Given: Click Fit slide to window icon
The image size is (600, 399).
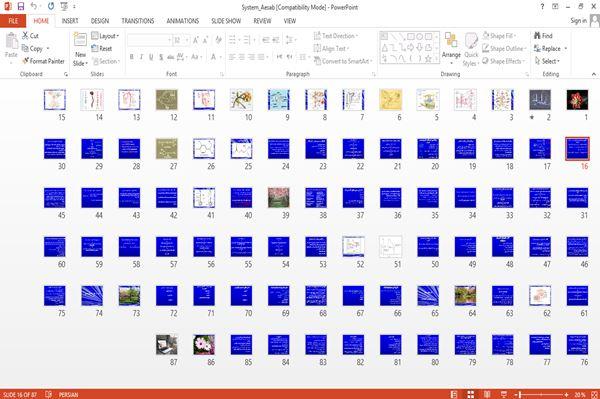Looking at the screenshot, I should click(x=595, y=394).
